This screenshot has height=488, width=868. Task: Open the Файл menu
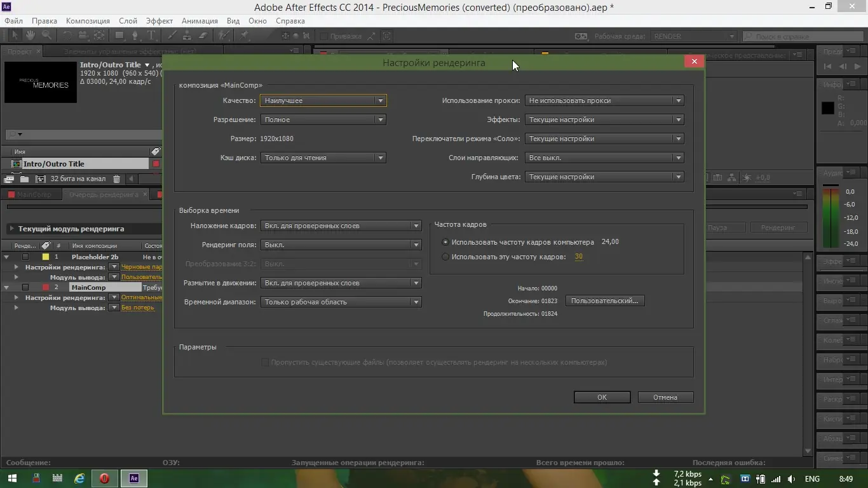pyautogui.click(x=13, y=21)
